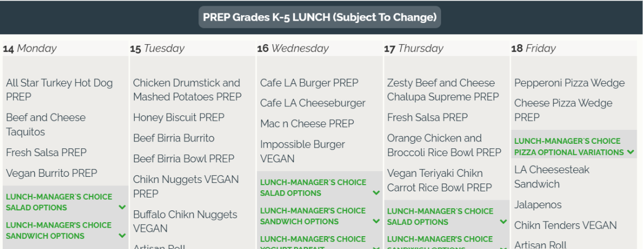Select Orange Chicken and Broccoli Rice Bowl
This screenshot has width=644, height=249.
point(444,145)
